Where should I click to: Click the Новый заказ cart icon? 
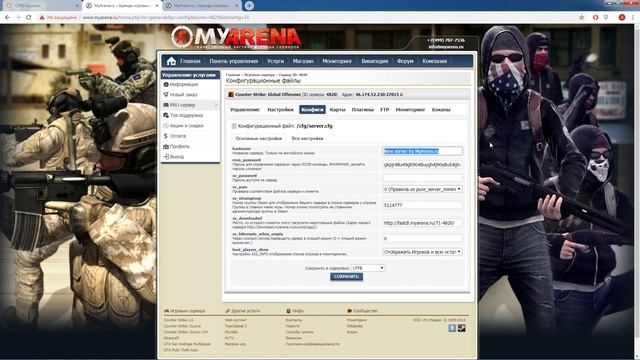(x=166, y=95)
